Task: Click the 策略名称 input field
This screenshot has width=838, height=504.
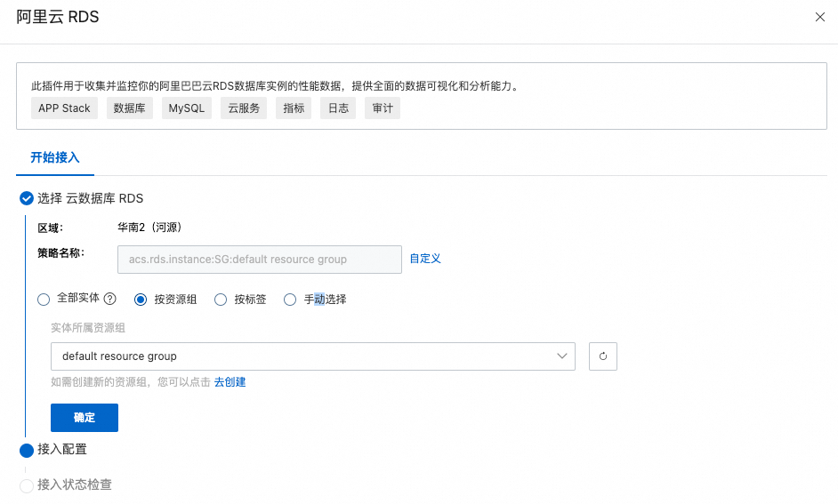Action: click(x=260, y=260)
